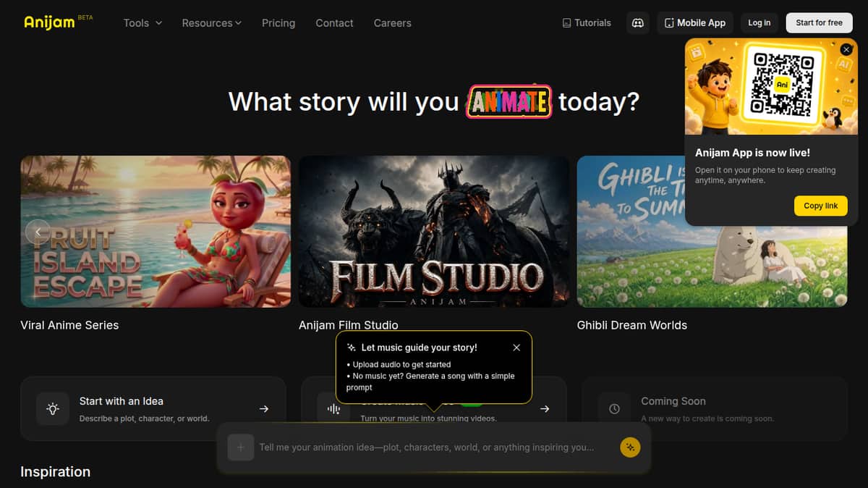Click the Anijam App is now live heading
This screenshot has width=868, height=488.
(752, 153)
